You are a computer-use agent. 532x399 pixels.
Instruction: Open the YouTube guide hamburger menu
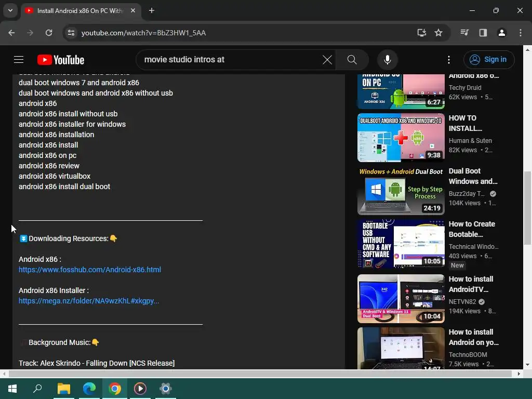(19, 60)
